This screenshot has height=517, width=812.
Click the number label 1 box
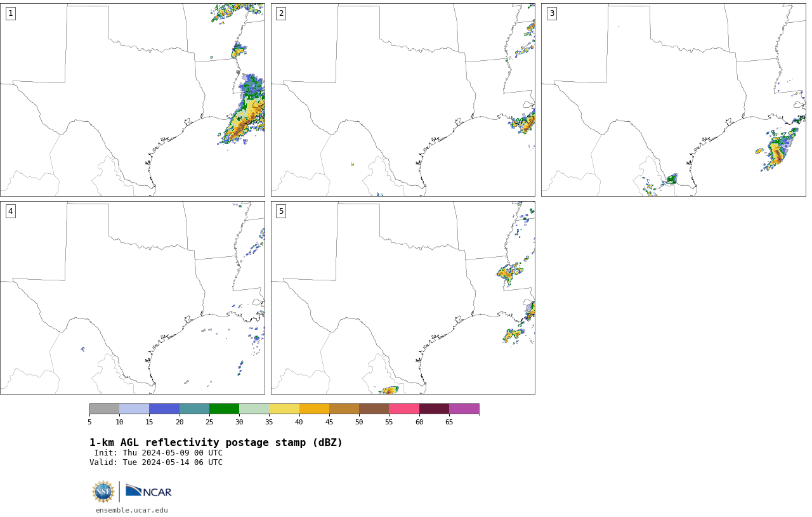coord(10,13)
